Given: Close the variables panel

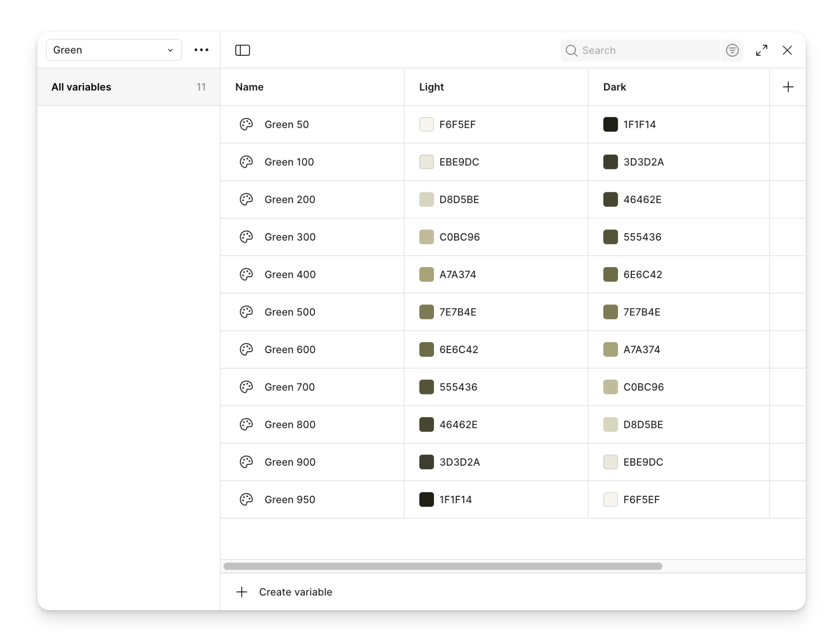Looking at the screenshot, I should [787, 50].
